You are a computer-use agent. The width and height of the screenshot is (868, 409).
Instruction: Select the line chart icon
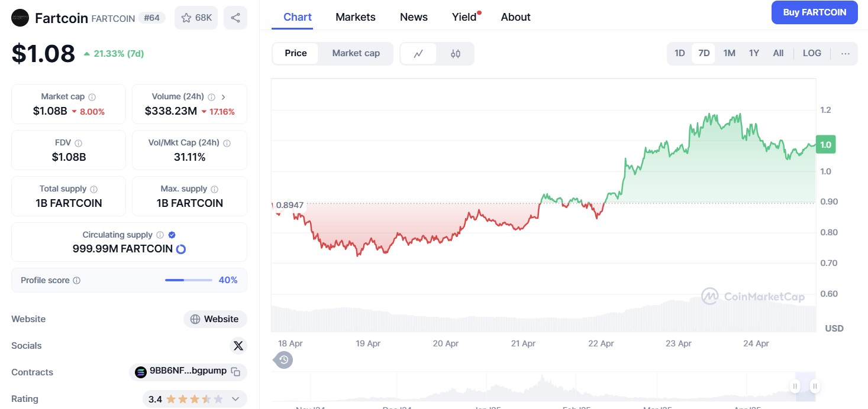tap(418, 53)
